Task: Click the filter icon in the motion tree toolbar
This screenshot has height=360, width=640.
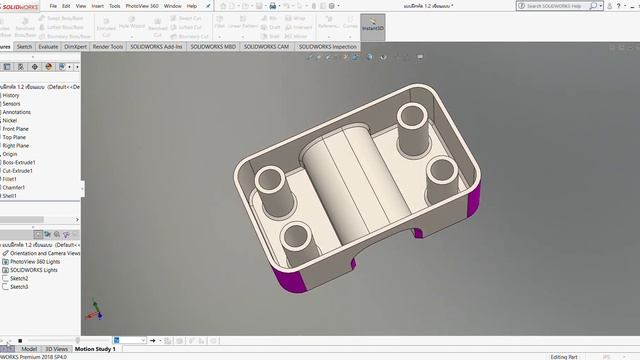Action: pos(66,234)
